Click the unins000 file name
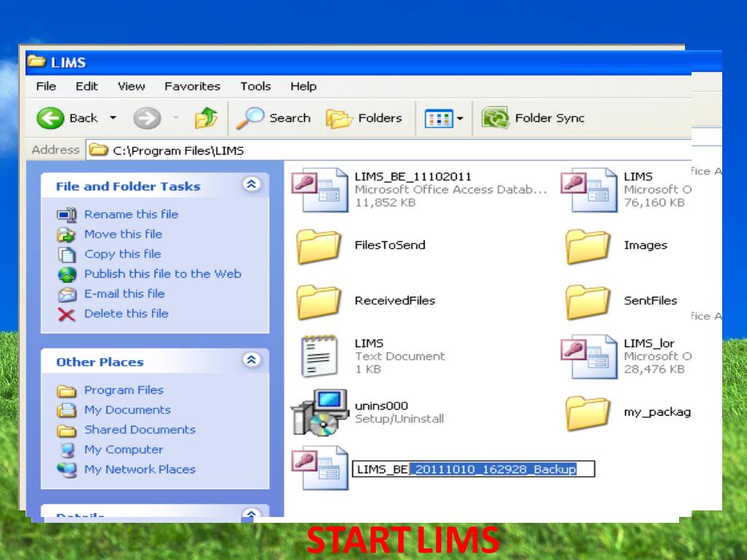Image resolution: width=747 pixels, height=560 pixels. (x=382, y=405)
